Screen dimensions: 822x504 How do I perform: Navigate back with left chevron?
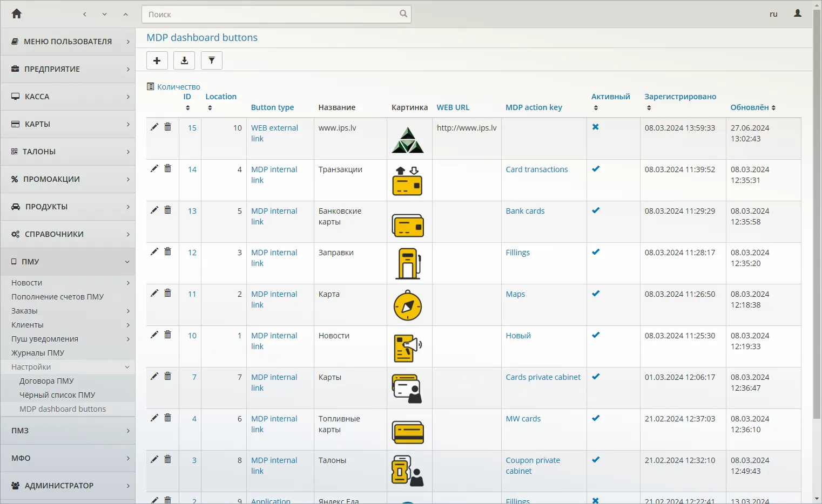click(x=85, y=14)
